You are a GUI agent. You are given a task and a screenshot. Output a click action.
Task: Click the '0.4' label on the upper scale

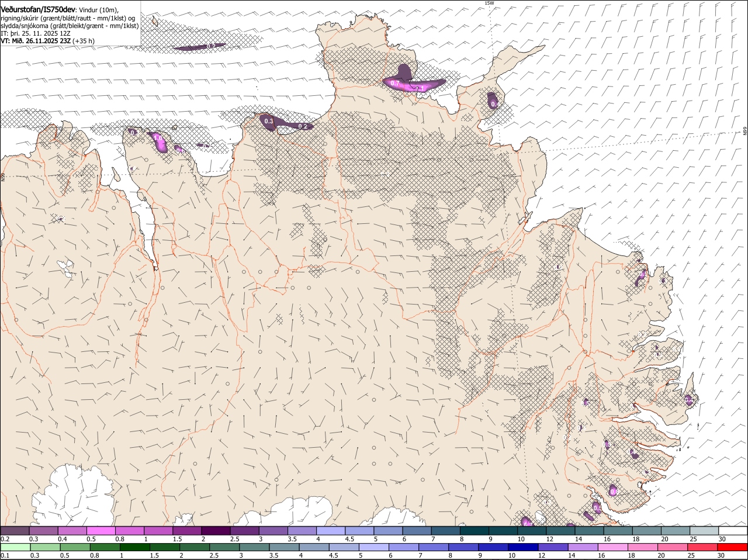(62, 539)
